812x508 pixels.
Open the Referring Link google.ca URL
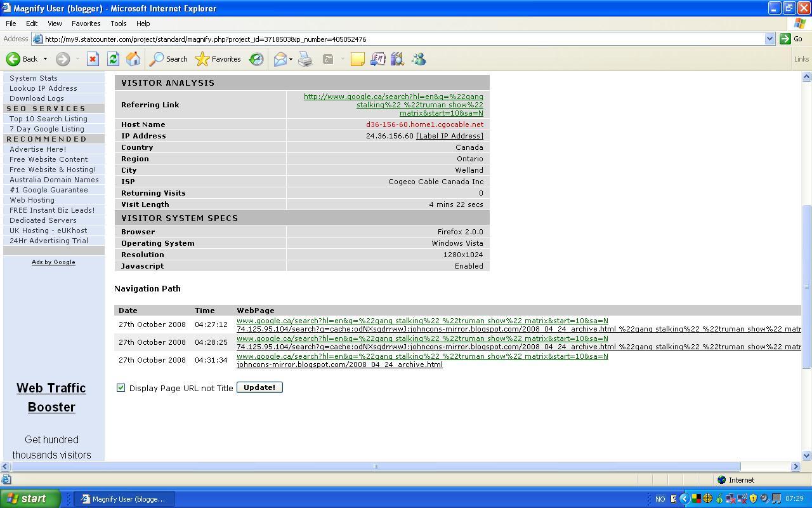[393, 105]
